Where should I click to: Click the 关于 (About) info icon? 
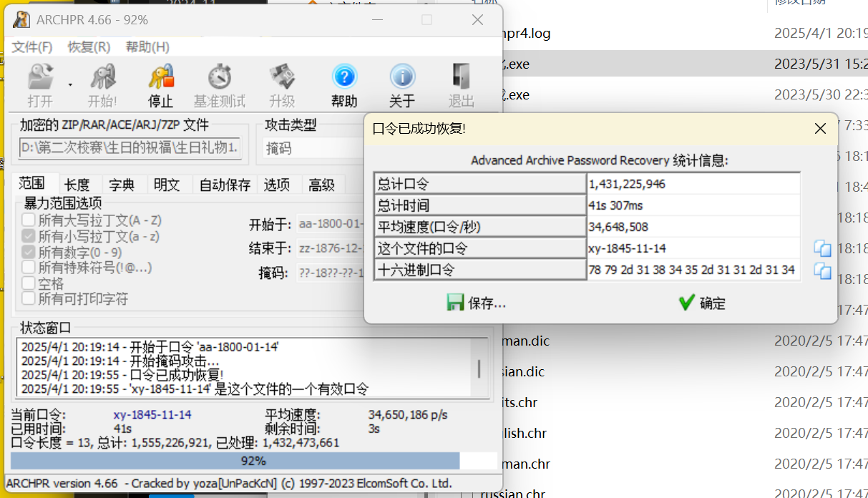(x=402, y=77)
